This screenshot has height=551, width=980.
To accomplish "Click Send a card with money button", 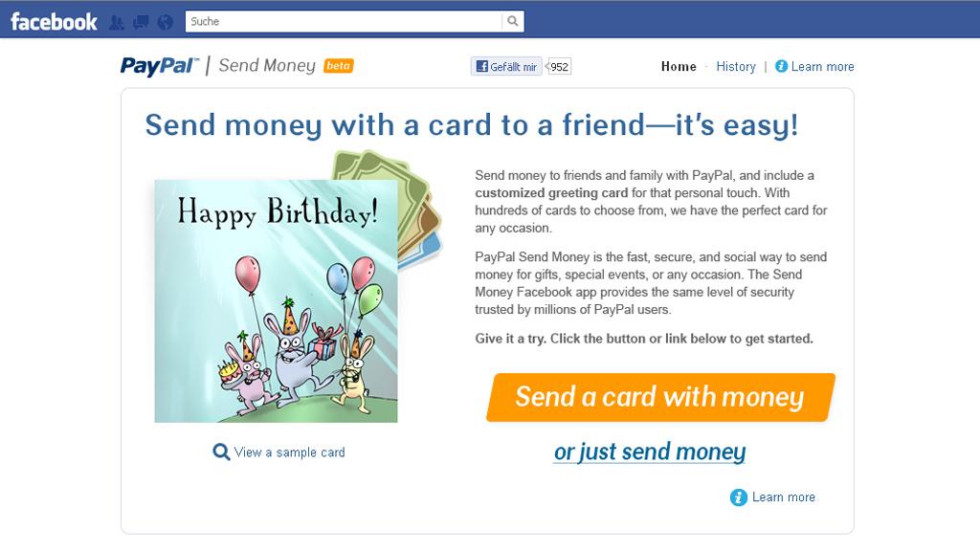I will click(659, 397).
